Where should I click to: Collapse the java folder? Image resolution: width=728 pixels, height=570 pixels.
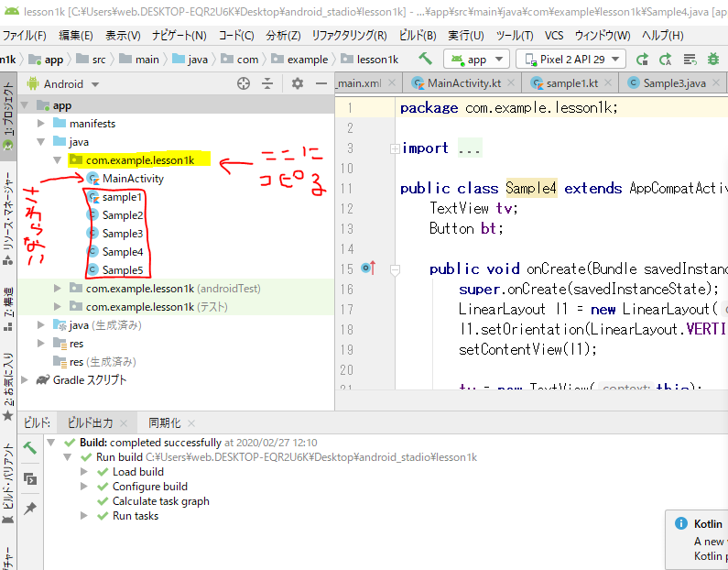pyautogui.click(x=41, y=142)
